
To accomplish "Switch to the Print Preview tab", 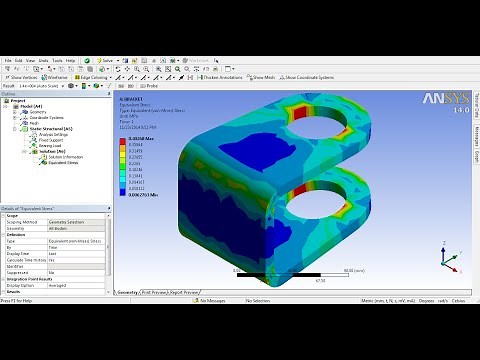I will 154,292.
